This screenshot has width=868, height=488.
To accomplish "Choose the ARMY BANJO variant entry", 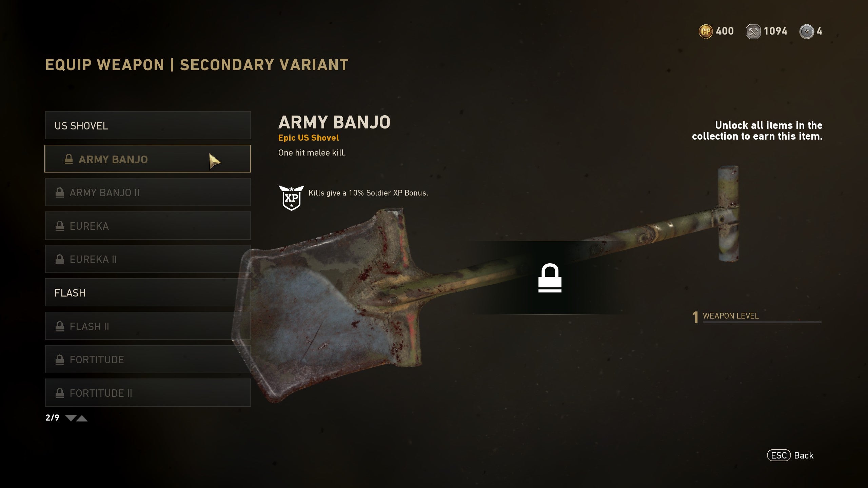I will coord(148,159).
